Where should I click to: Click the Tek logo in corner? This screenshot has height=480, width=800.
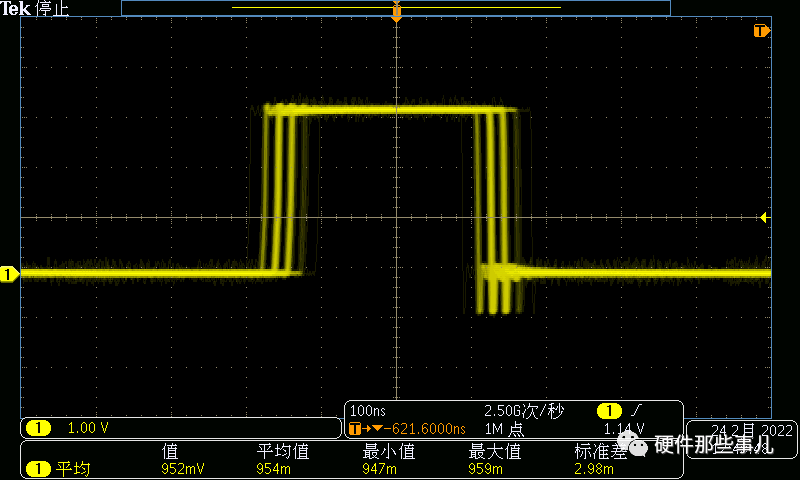(17, 8)
